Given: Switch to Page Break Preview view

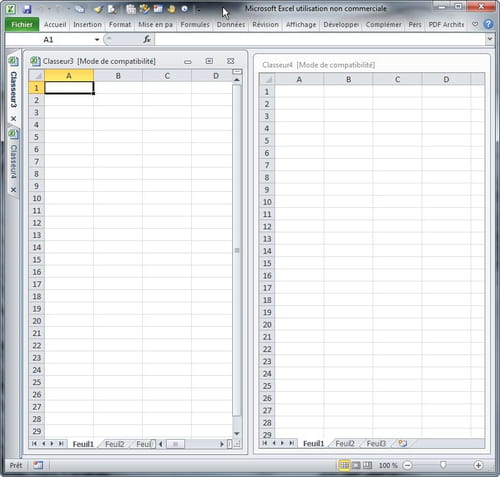Looking at the screenshot, I should click(x=367, y=465).
